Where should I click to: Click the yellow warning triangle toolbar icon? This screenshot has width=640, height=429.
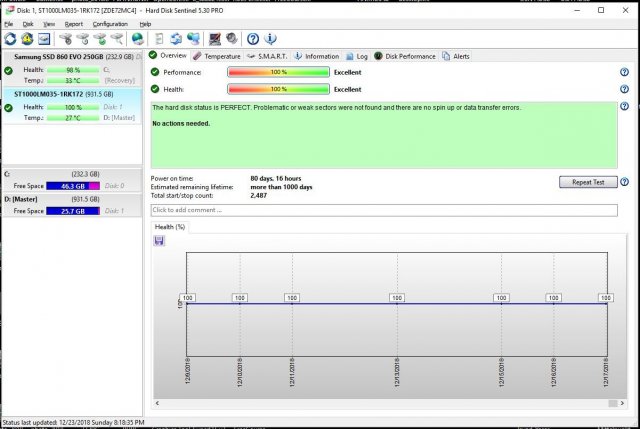27,39
